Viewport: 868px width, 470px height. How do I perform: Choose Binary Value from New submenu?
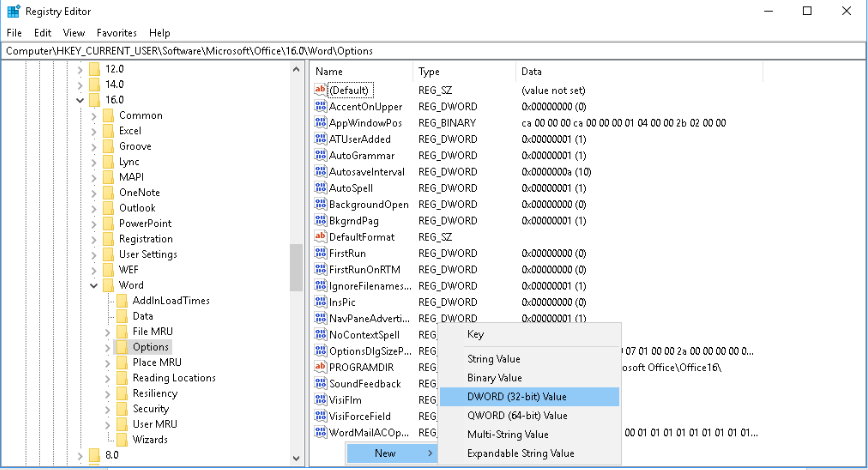(x=529, y=378)
